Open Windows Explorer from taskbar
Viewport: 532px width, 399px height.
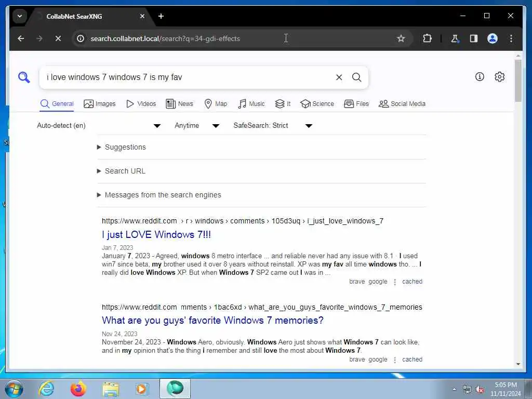(x=111, y=389)
